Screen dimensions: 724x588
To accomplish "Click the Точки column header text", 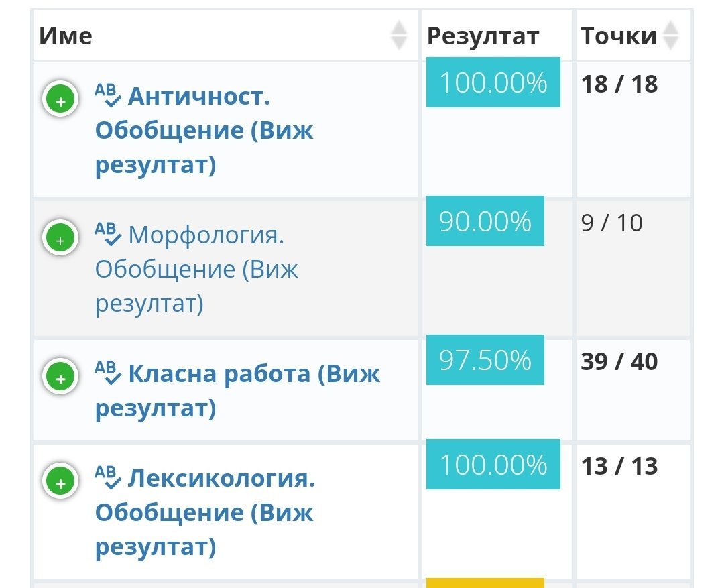I will (x=618, y=36).
